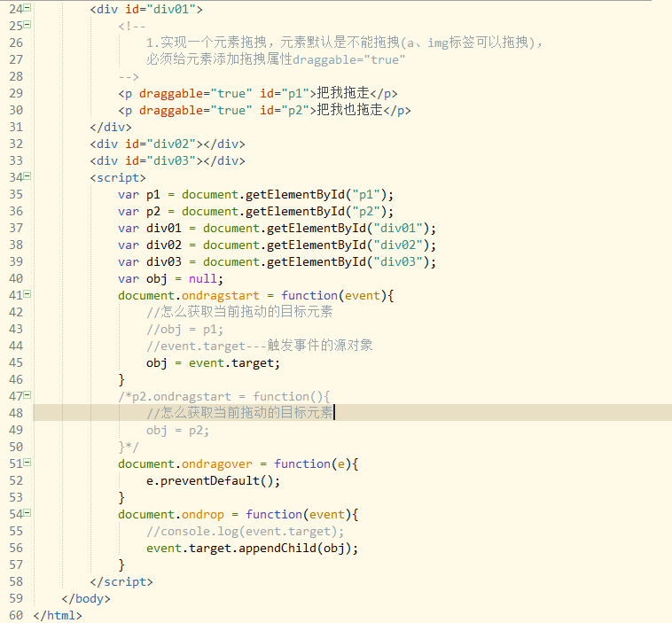Viewport: 672px width, 623px height.
Task: Click the 'obj = p2;' commented line
Action: pyautogui.click(x=177, y=431)
